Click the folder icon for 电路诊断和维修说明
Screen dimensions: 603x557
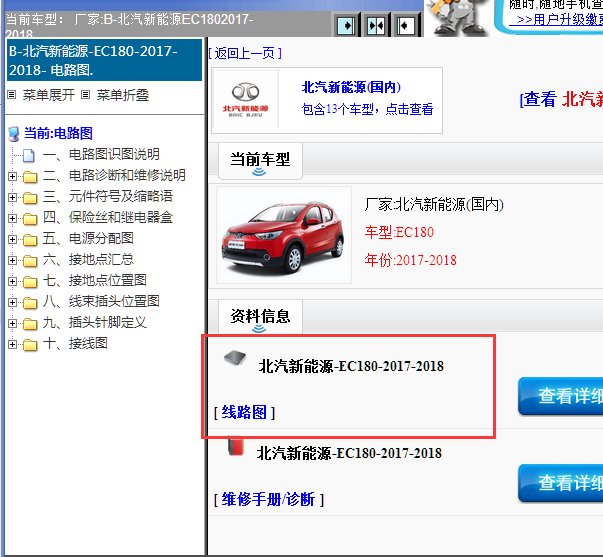(x=30, y=177)
